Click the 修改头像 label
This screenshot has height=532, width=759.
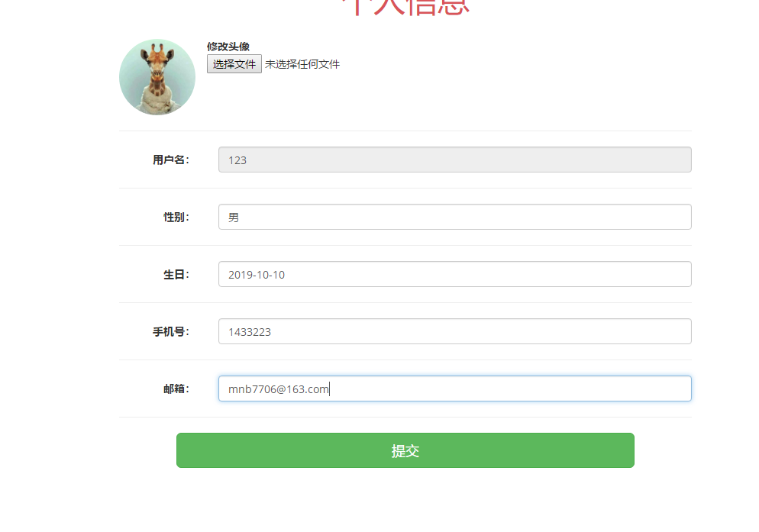228,47
